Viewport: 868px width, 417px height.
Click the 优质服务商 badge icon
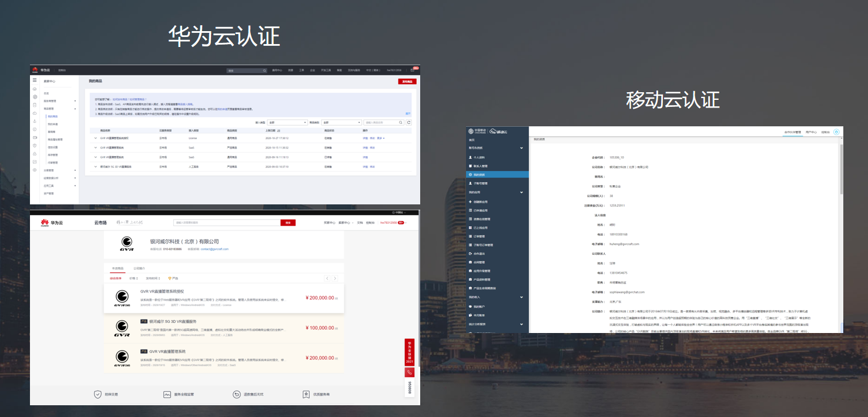coord(306,394)
